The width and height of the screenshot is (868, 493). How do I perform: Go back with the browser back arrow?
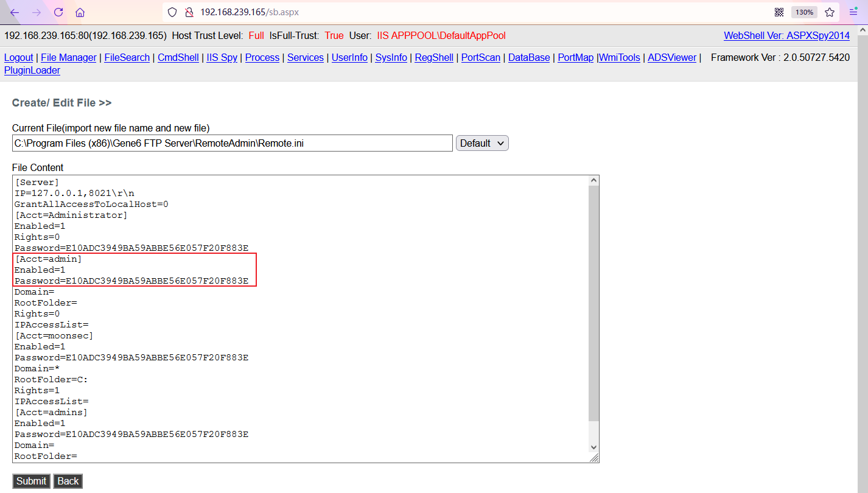tap(15, 12)
